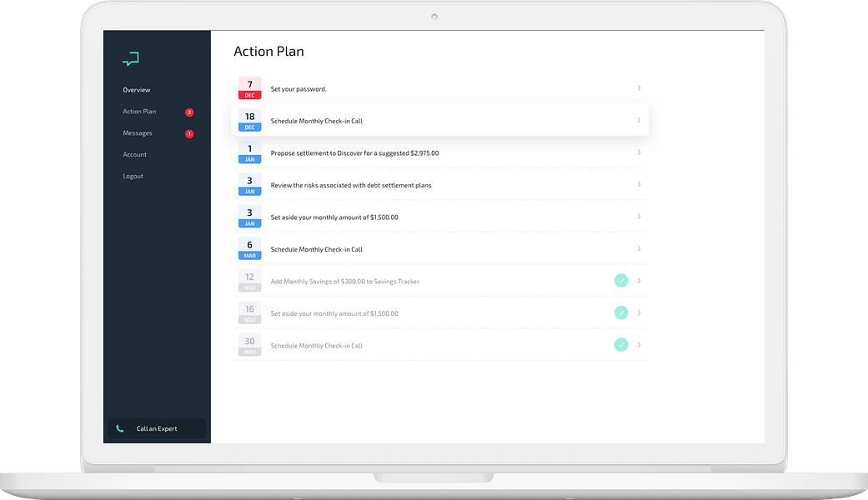This screenshot has width=868, height=500.
Task: Click the 12 NOV greyed calendar icon
Action: (x=249, y=281)
